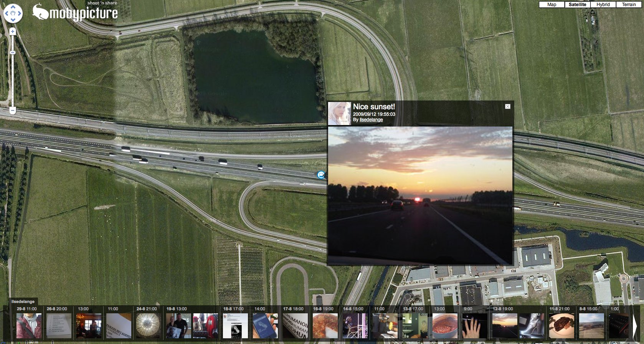Open the ilsedelange profile link
This screenshot has width=644, height=344.
coord(371,120)
